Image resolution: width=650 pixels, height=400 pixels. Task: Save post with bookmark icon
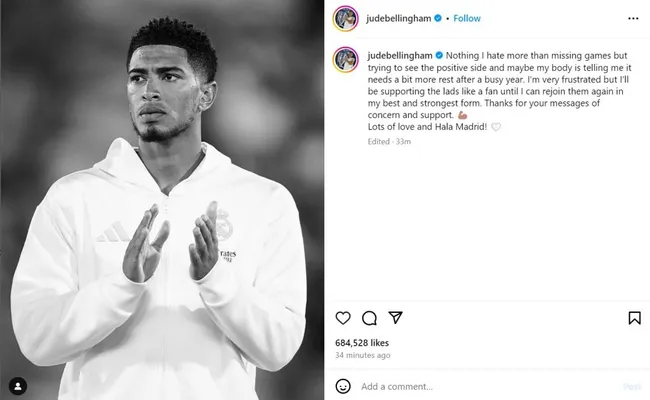(634, 318)
